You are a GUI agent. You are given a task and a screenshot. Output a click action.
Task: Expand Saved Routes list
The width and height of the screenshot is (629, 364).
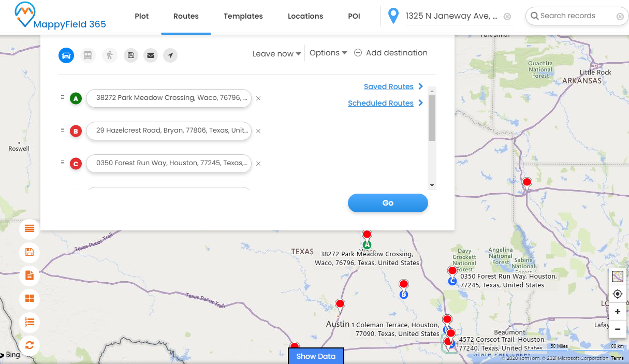coord(393,86)
